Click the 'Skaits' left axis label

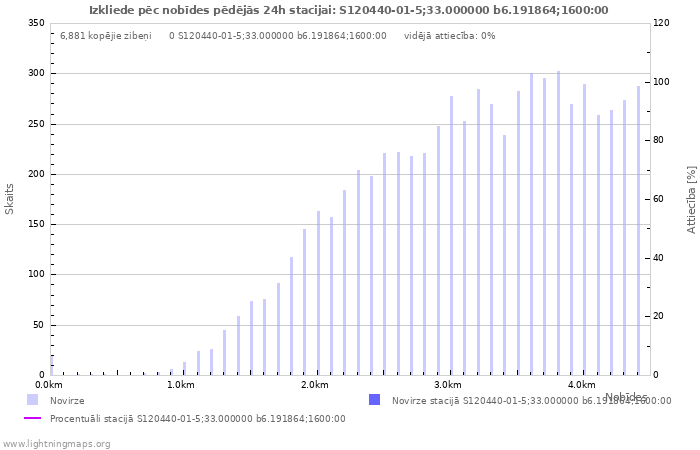click(10, 198)
